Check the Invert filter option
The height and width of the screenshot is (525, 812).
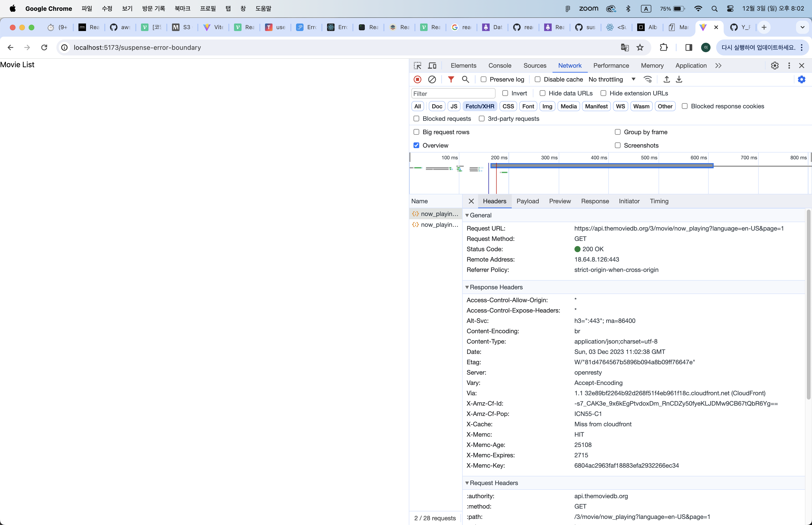pyautogui.click(x=505, y=93)
